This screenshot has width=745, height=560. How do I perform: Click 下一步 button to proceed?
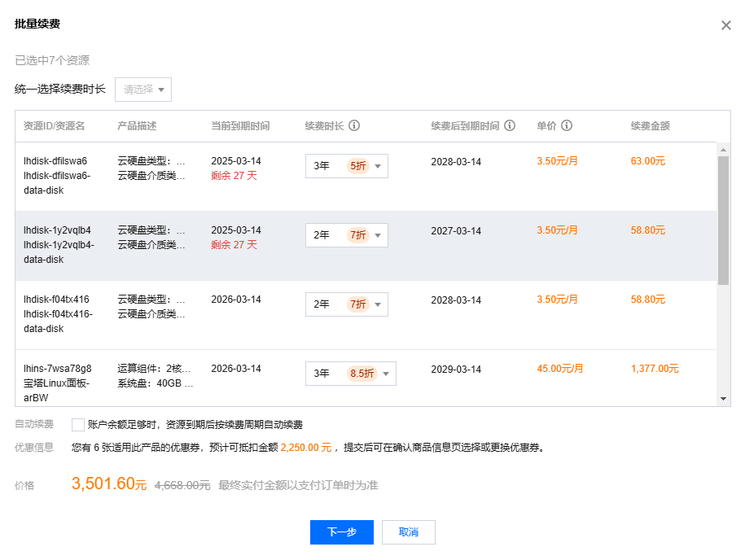[x=341, y=532]
